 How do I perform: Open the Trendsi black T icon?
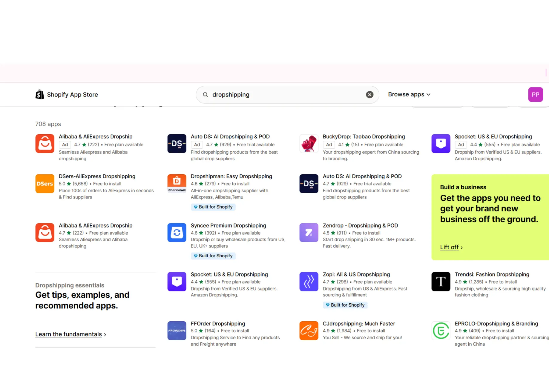[x=441, y=282]
